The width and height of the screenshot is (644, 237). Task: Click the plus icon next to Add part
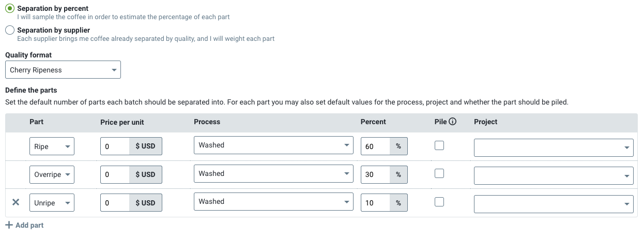tap(9, 226)
